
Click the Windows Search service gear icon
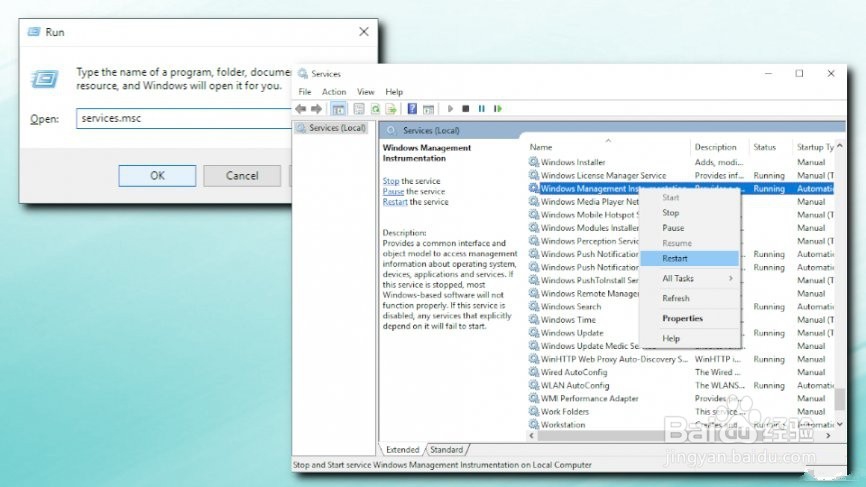(x=534, y=306)
